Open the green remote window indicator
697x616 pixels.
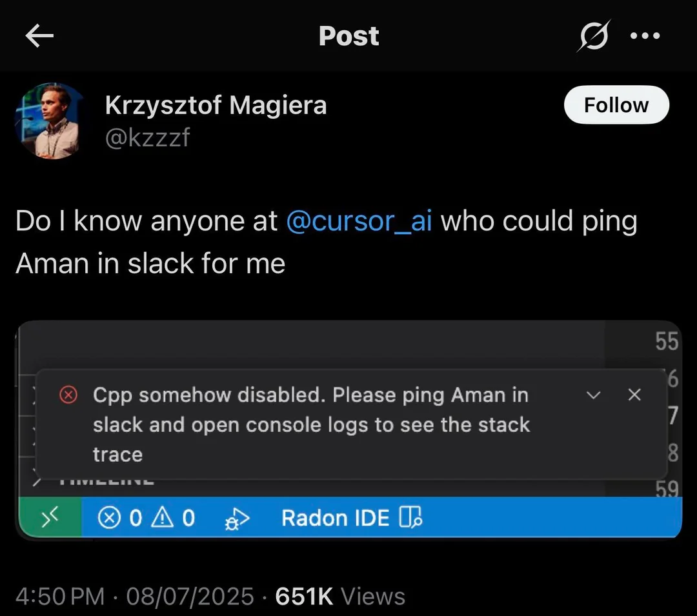point(50,517)
